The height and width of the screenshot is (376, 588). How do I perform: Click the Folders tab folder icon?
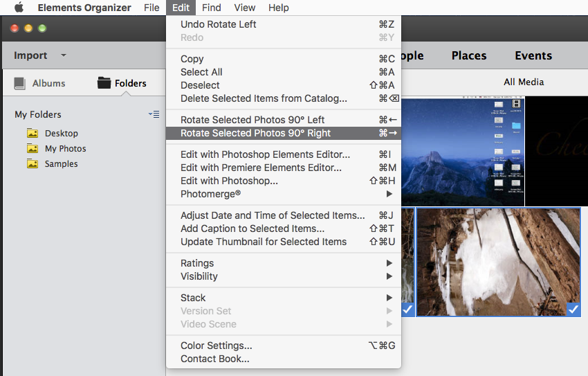(104, 83)
